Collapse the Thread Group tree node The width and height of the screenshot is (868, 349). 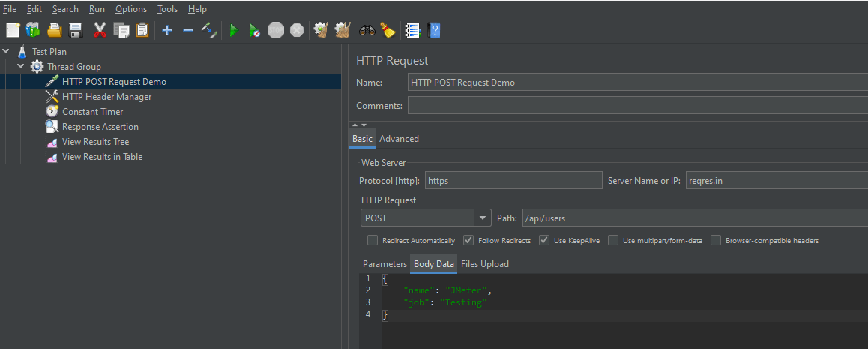click(x=21, y=67)
